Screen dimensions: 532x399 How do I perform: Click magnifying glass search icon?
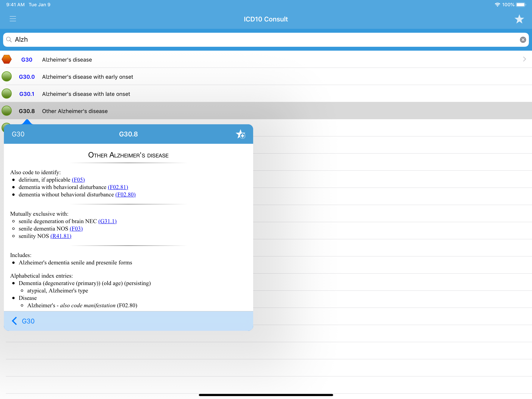(x=9, y=40)
